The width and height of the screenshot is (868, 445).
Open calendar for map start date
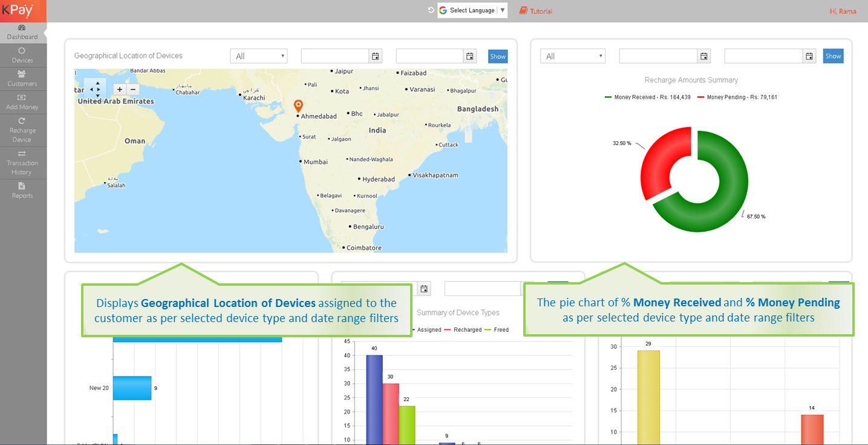[376, 56]
